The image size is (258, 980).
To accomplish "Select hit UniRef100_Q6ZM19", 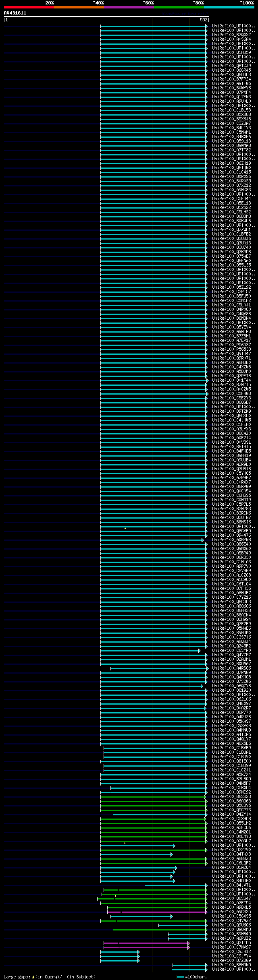I will (x=231, y=163).
